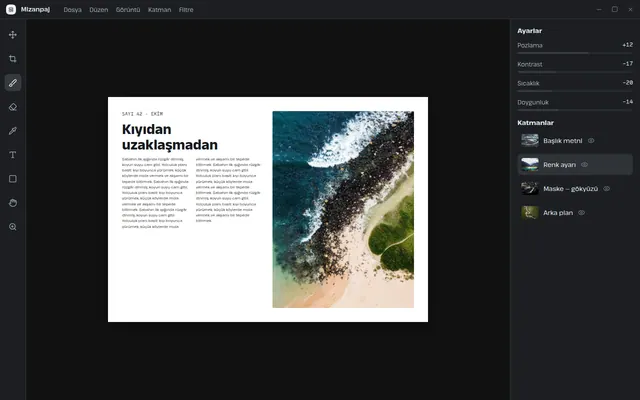Open the Düzen menu
Image resolution: width=640 pixels, height=400 pixels.
coord(99,10)
